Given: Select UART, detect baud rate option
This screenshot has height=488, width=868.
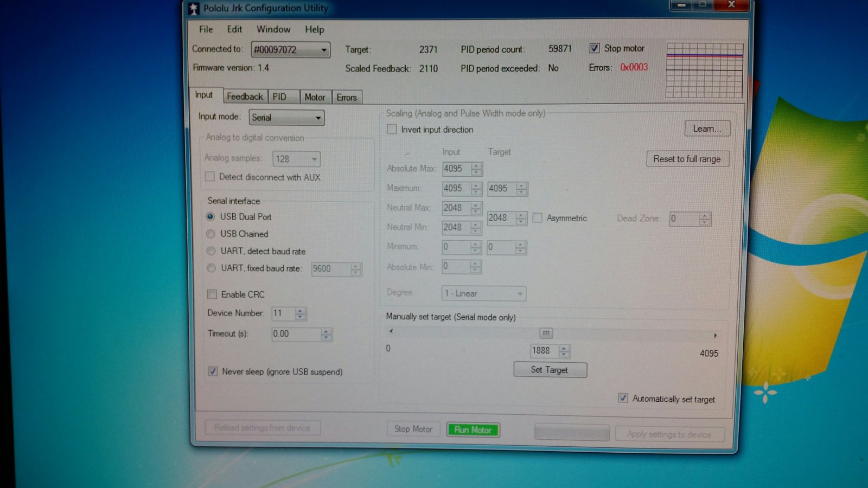Looking at the screenshot, I should click(x=211, y=251).
